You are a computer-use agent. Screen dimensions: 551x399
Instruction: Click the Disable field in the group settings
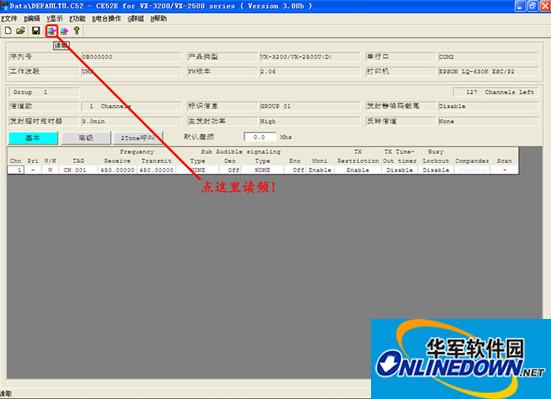(x=488, y=106)
